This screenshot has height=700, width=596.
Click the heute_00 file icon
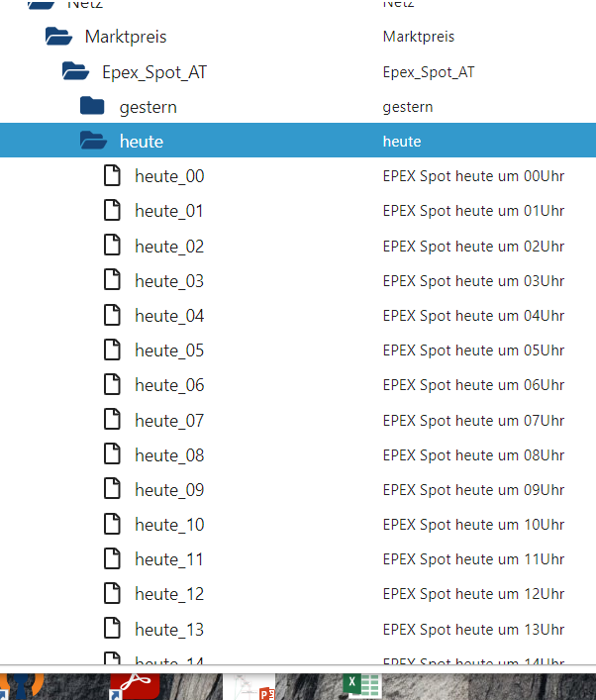pyautogui.click(x=112, y=176)
